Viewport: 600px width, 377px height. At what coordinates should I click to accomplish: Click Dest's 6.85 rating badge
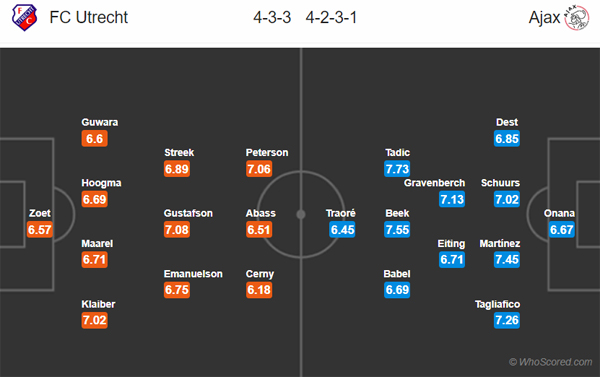click(x=507, y=139)
